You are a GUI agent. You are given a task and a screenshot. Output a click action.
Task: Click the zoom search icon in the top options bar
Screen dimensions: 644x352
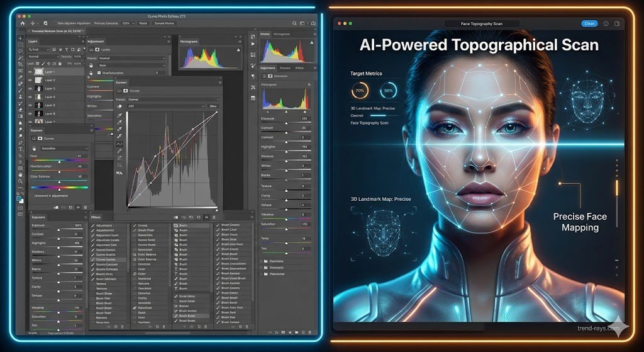(45, 23)
